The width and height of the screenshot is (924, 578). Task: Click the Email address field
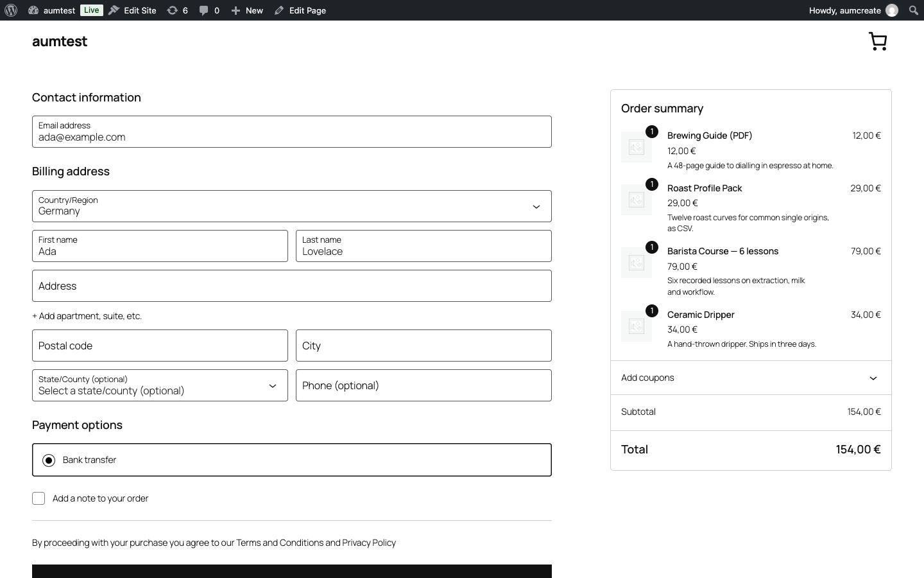[x=292, y=132]
